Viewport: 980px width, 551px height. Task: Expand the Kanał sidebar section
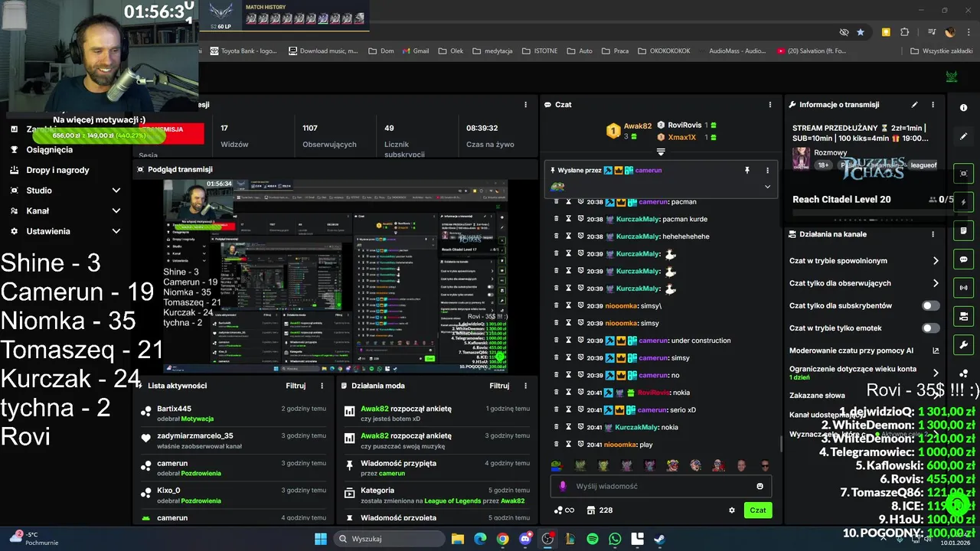tap(116, 210)
